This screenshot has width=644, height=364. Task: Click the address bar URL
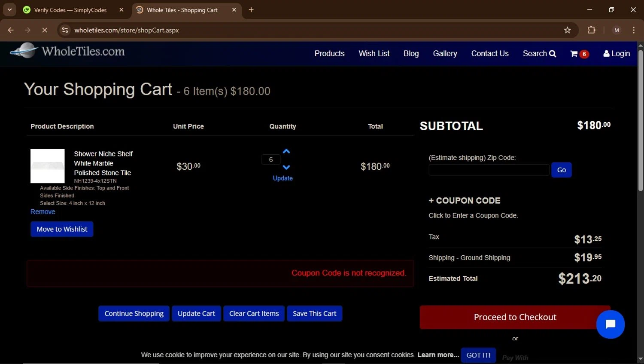127,30
